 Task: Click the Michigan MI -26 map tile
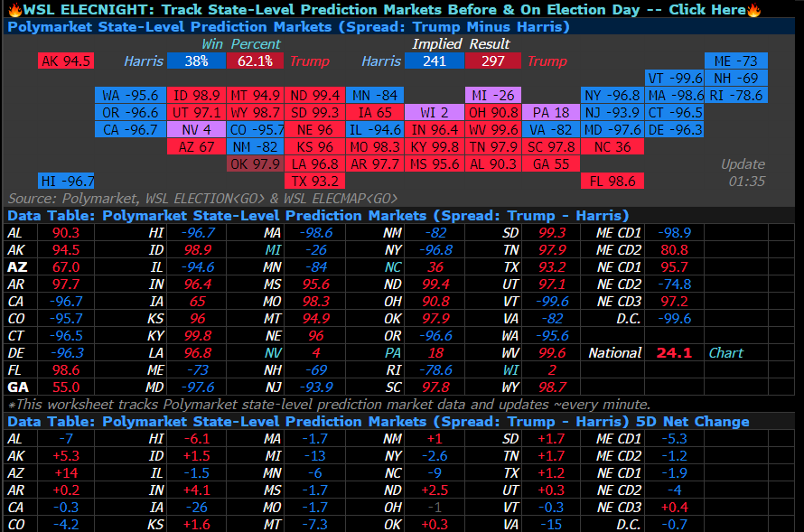pyautogui.click(x=492, y=96)
